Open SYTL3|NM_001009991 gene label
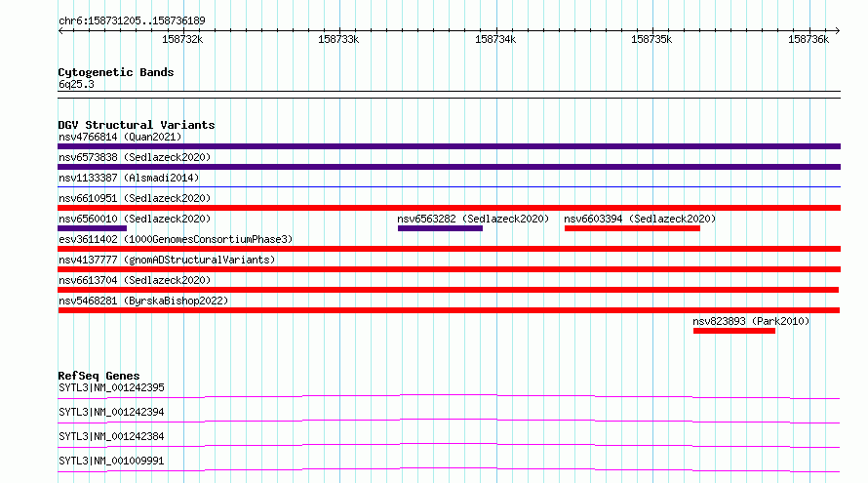The height and width of the screenshot is (483, 868). tap(111, 461)
